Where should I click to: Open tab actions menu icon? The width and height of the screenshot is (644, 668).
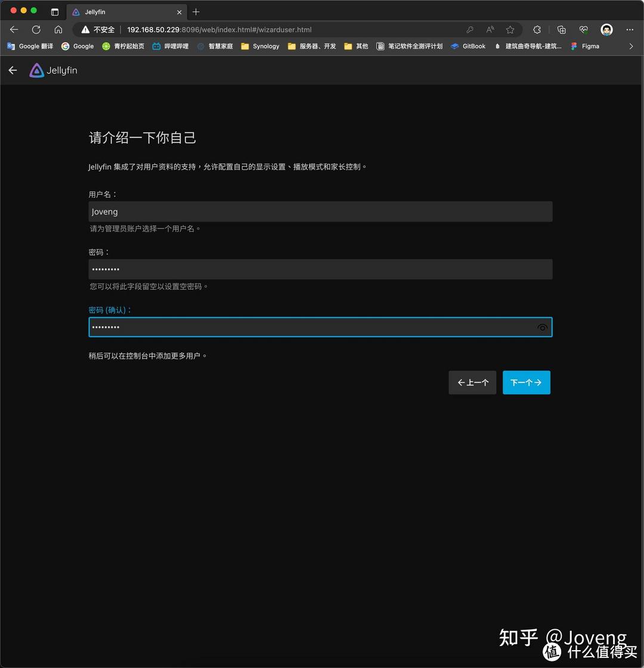pyautogui.click(x=54, y=12)
